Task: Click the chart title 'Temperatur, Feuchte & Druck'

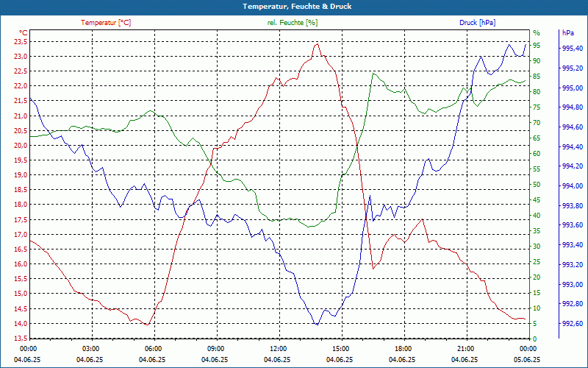Action: point(297,7)
